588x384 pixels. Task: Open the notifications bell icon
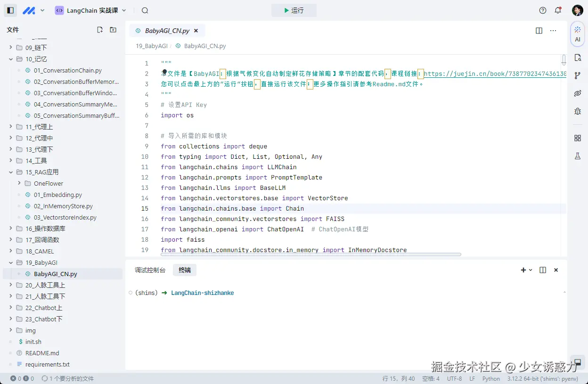[558, 10]
